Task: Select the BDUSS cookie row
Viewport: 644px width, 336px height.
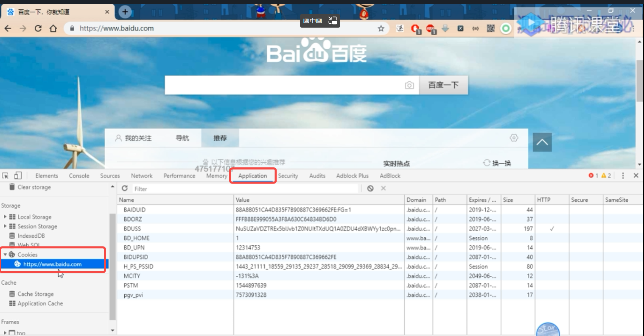Action: [x=380, y=228]
